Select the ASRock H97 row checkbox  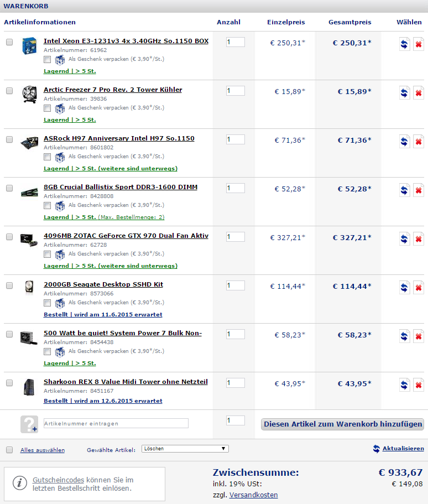(x=9, y=139)
